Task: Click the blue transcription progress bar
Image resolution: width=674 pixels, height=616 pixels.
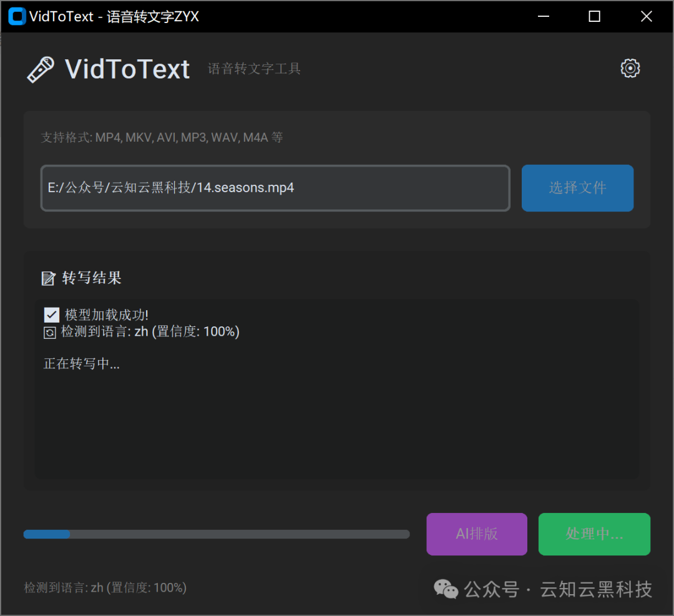Action: coord(216,534)
